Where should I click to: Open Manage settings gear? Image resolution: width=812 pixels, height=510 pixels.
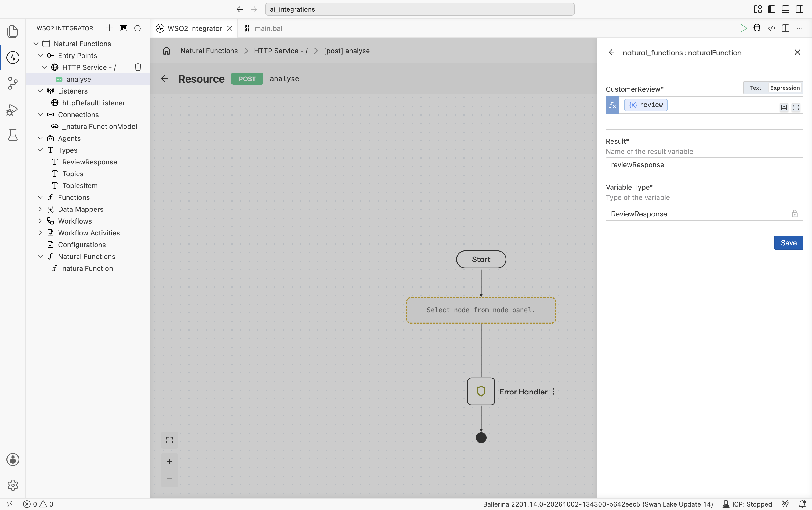click(x=13, y=485)
